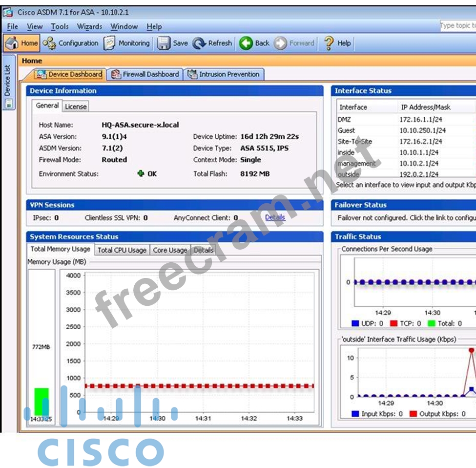Open the File menu
Screen dimensions: 476x468
click(13, 27)
